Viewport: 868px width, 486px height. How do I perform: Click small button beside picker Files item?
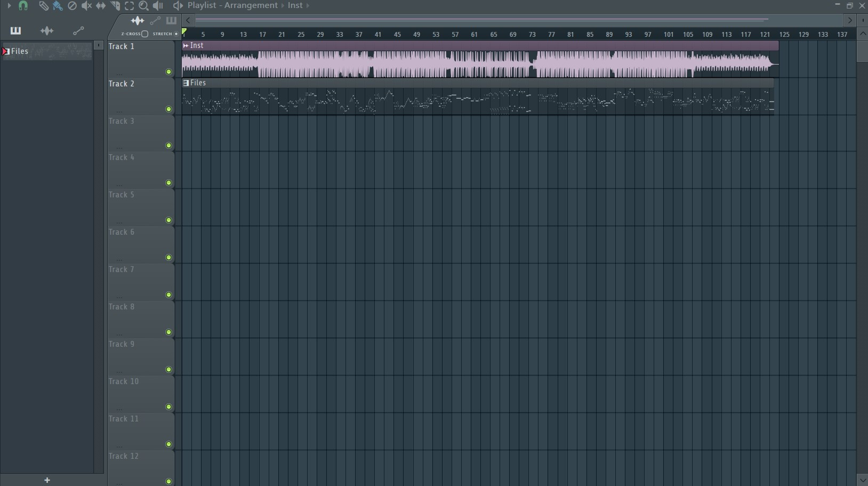click(99, 45)
